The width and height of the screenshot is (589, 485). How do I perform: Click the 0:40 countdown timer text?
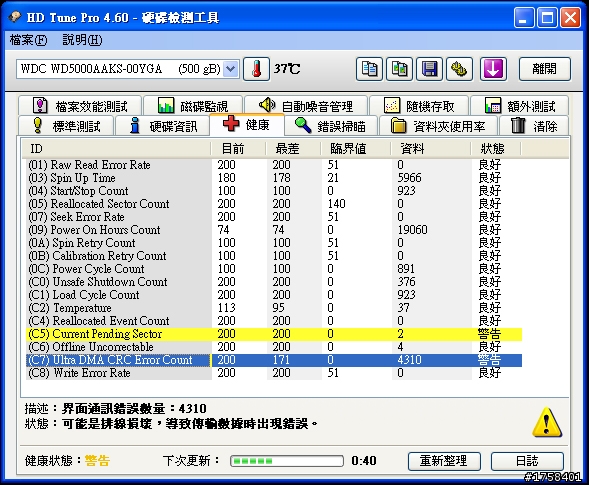[364, 461]
